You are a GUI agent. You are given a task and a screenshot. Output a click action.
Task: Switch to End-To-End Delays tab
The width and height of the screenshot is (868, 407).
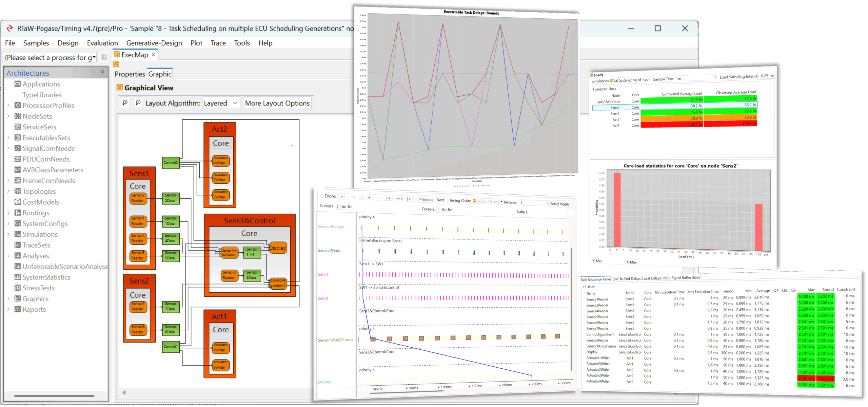(x=626, y=279)
